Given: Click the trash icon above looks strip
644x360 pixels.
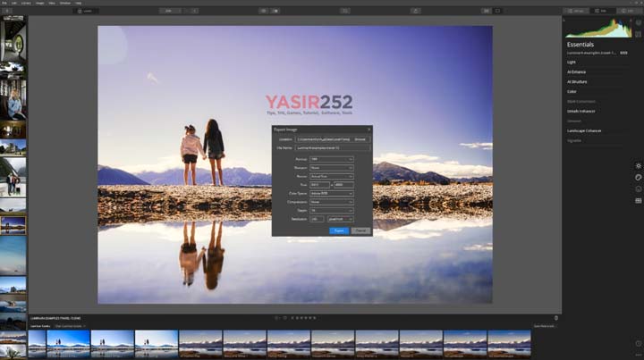Looking at the screenshot, I should pyautogui.click(x=556, y=318).
